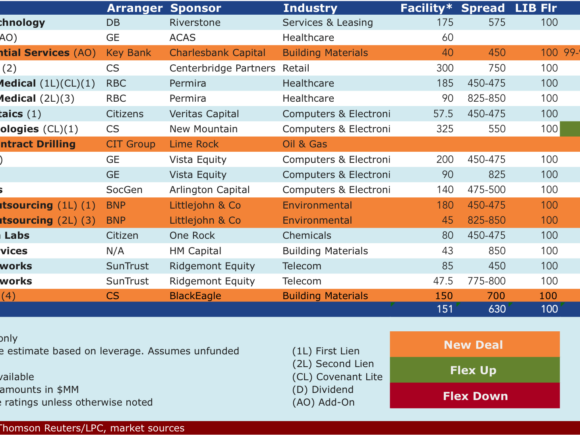
Task: Select the Centerbridge Partners cell
Action: [222, 68]
